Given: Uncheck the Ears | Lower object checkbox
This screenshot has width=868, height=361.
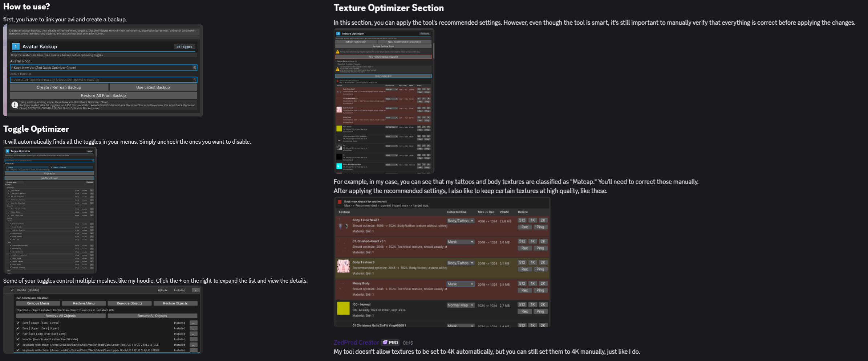Looking at the screenshot, I should point(18,323).
